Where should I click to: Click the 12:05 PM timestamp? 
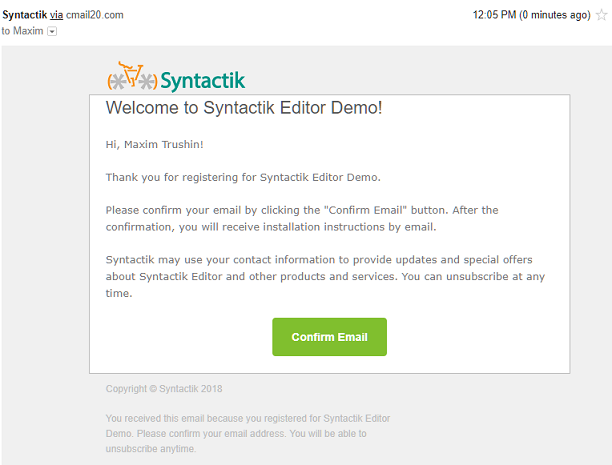point(494,15)
